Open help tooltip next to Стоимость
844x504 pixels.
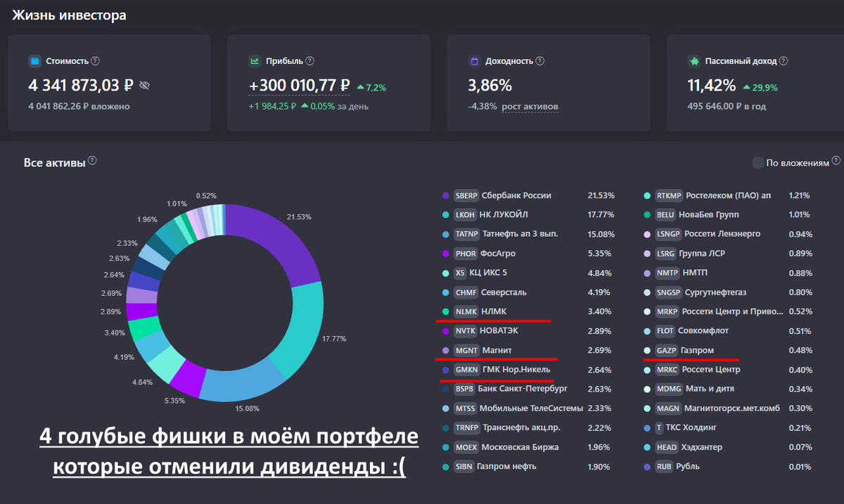tap(96, 61)
